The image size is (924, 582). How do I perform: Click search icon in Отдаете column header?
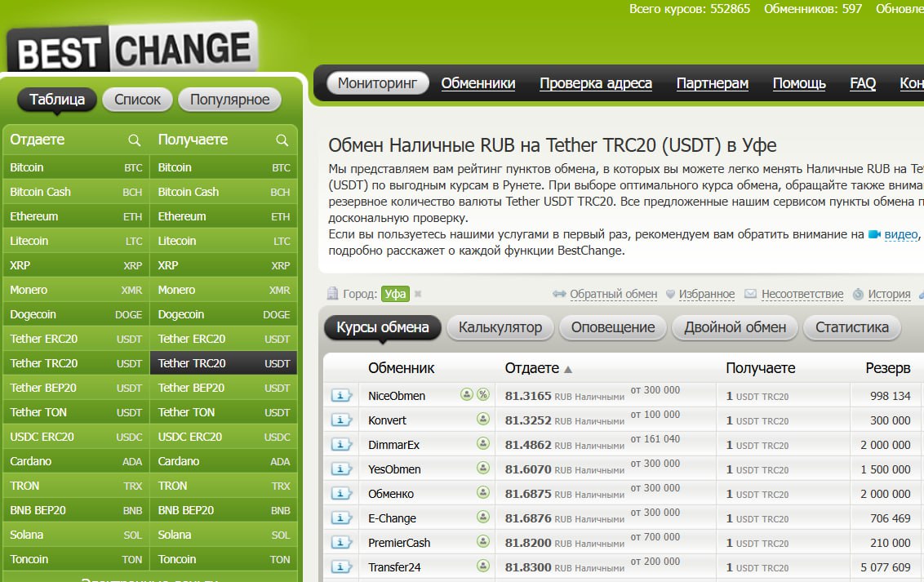coord(135,140)
